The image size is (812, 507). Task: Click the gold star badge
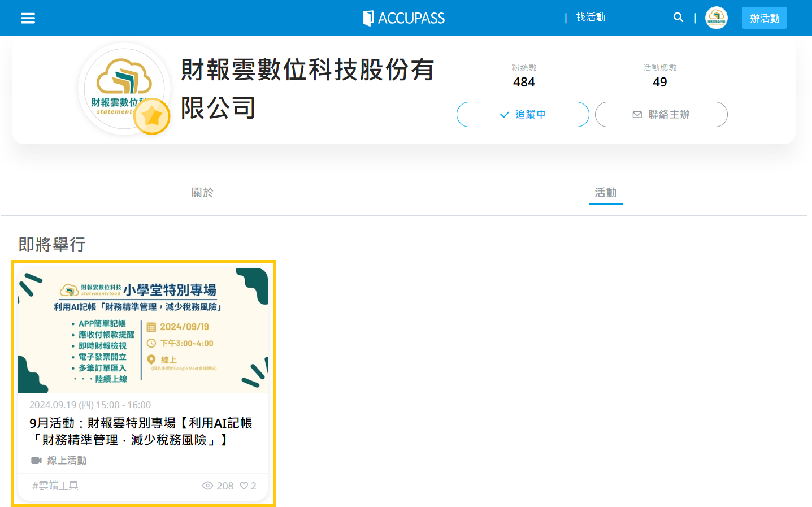pos(152,116)
